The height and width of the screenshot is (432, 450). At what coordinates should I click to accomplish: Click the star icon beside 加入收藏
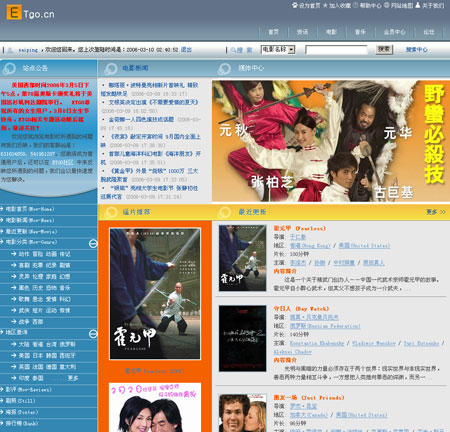tap(325, 5)
